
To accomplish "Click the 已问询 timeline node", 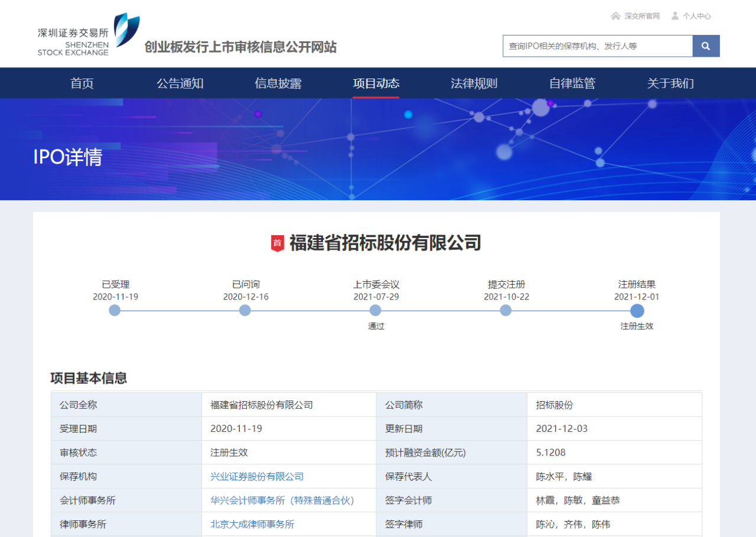I will coord(245,310).
